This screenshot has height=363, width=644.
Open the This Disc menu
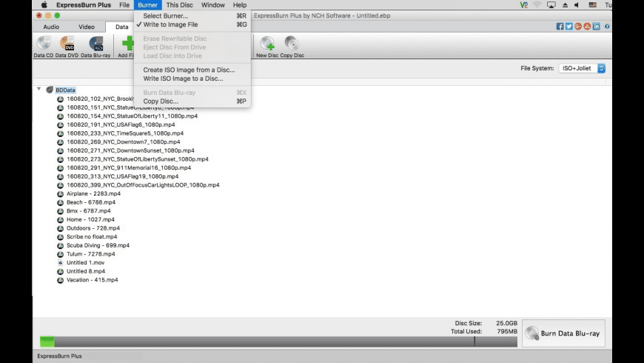[x=179, y=5]
